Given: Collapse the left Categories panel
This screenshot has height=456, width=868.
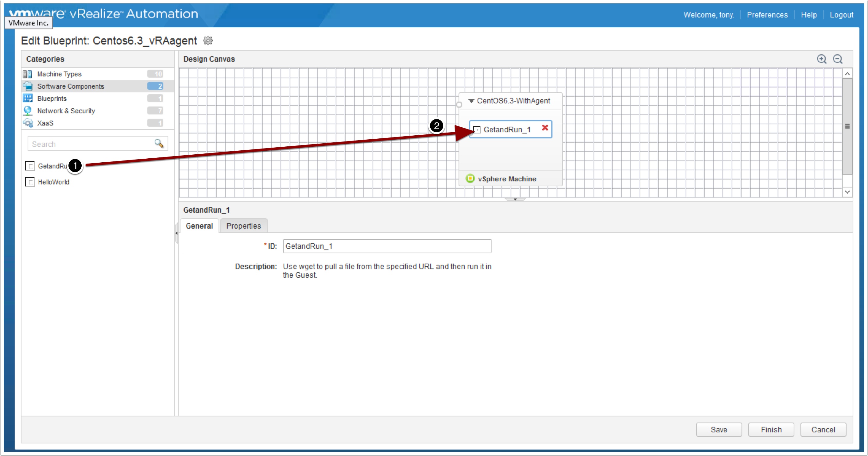Looking at the screenshot, I should [x=176, y=233].
